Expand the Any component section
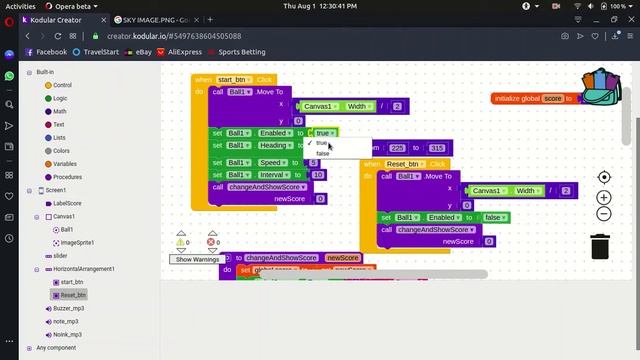Screen dimensions: 640x360 click(x=29, y=348)
